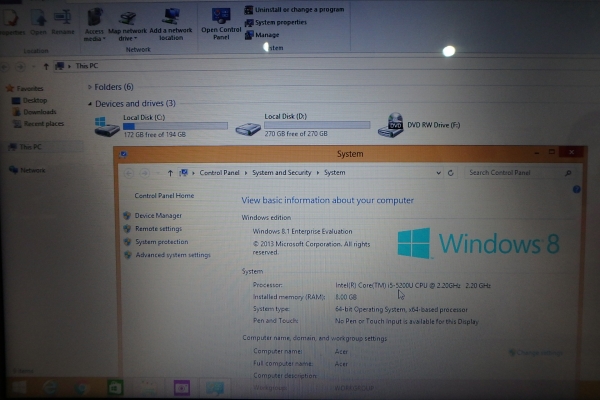Select Add a network location icon
Viewport: 600px width, 400px height.
171,25
